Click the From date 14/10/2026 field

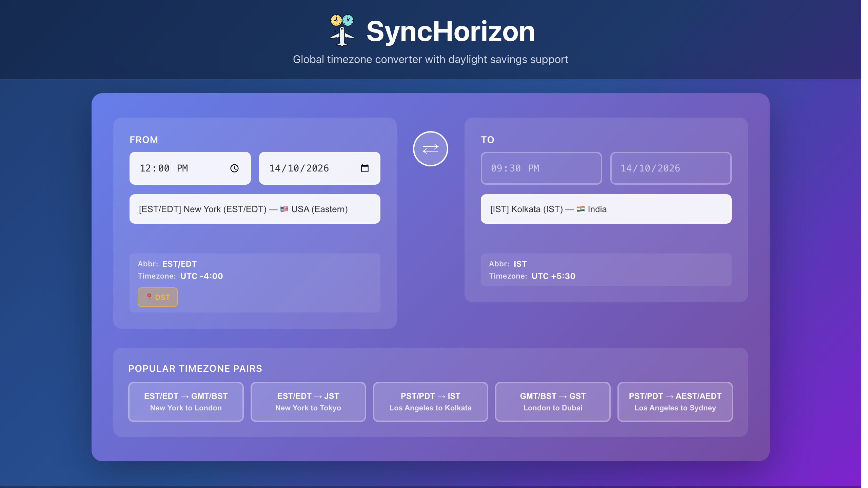tap(319, 168)
